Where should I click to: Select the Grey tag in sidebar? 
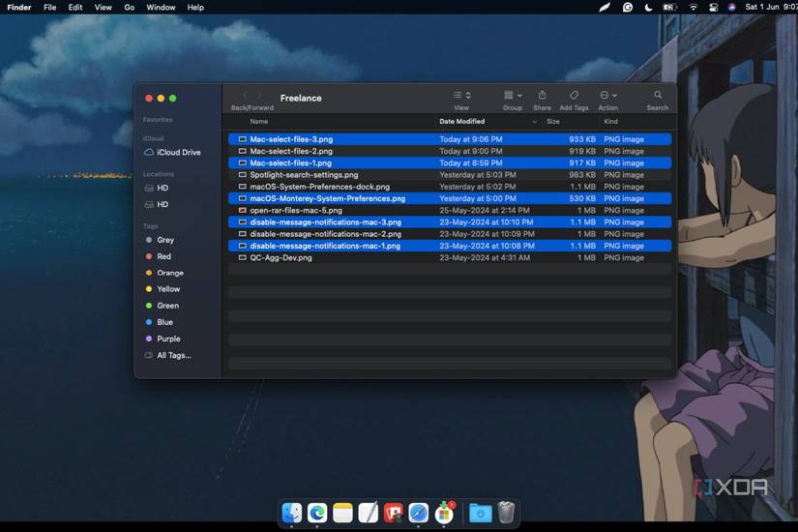[x=160, y=240]
